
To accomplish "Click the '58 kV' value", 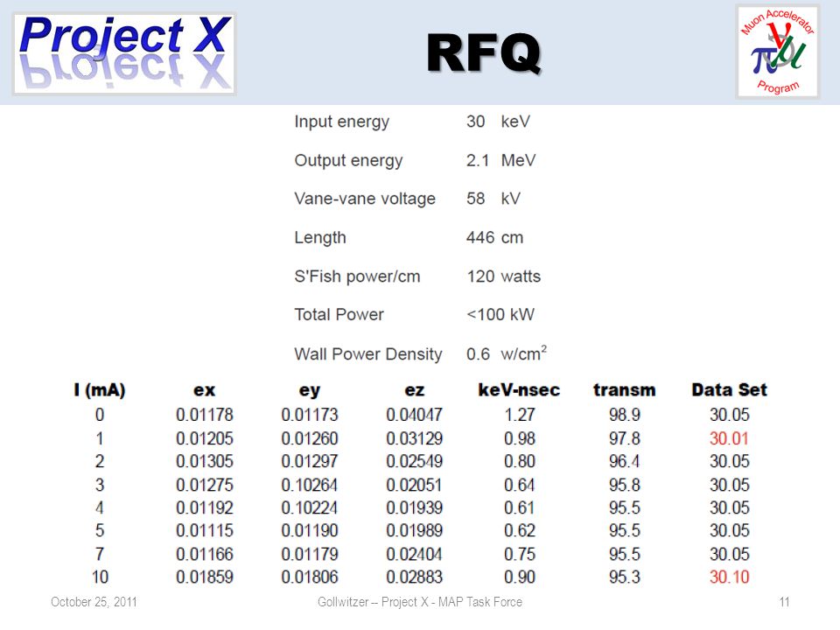I will click(x=493, y=199).
